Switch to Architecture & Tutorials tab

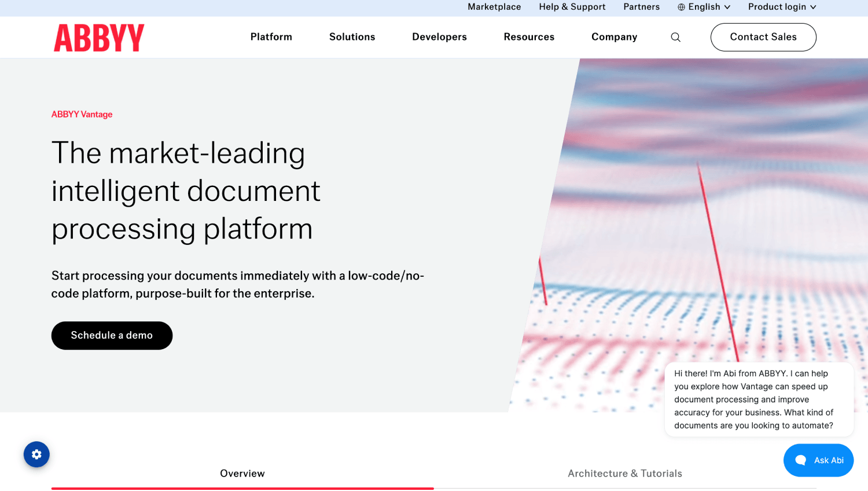[625, 474]
